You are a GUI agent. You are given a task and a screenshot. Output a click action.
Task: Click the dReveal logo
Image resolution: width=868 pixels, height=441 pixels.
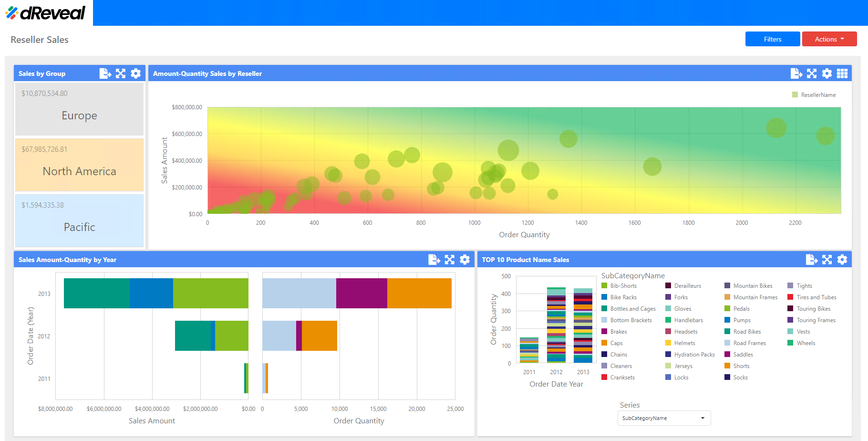[x=44, y=13]
